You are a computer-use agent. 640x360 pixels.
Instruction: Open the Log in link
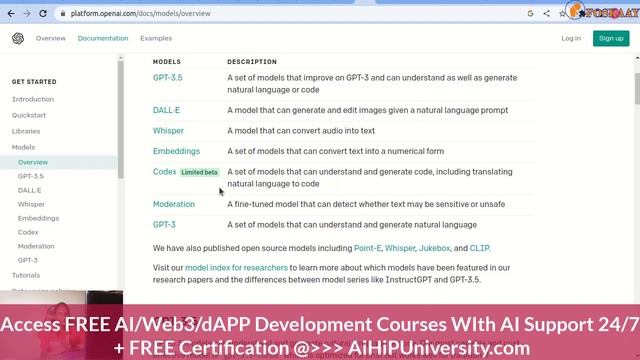click(571, 38)
